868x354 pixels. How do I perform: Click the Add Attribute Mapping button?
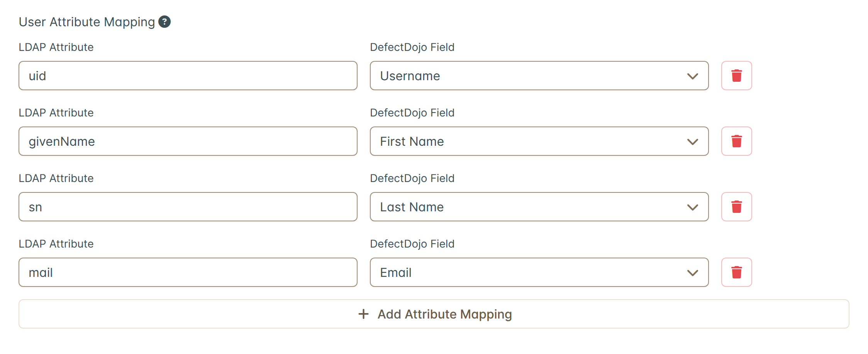click(434, 314)
